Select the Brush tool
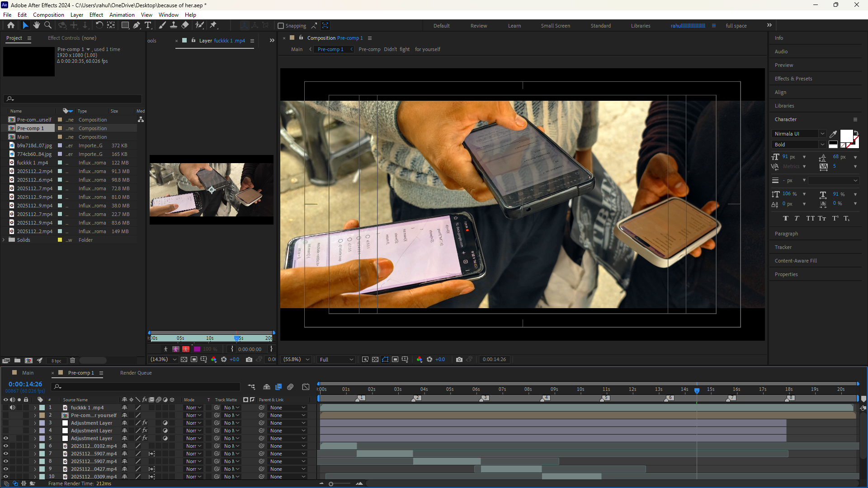This screenshot has width=868, height=488. pos(162,25)
